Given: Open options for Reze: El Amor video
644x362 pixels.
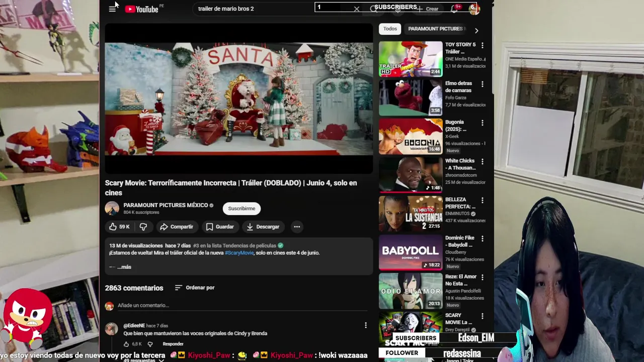Looking at the screenshot, I should [x=482, y=278].
